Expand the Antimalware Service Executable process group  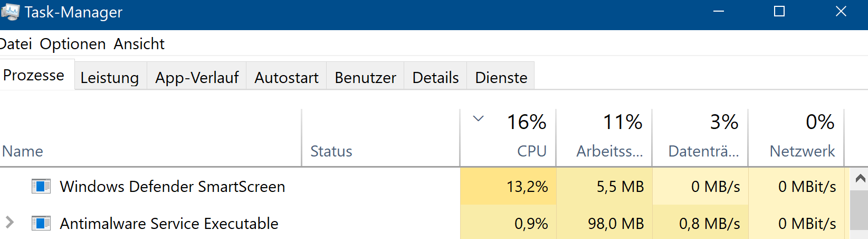9,223
